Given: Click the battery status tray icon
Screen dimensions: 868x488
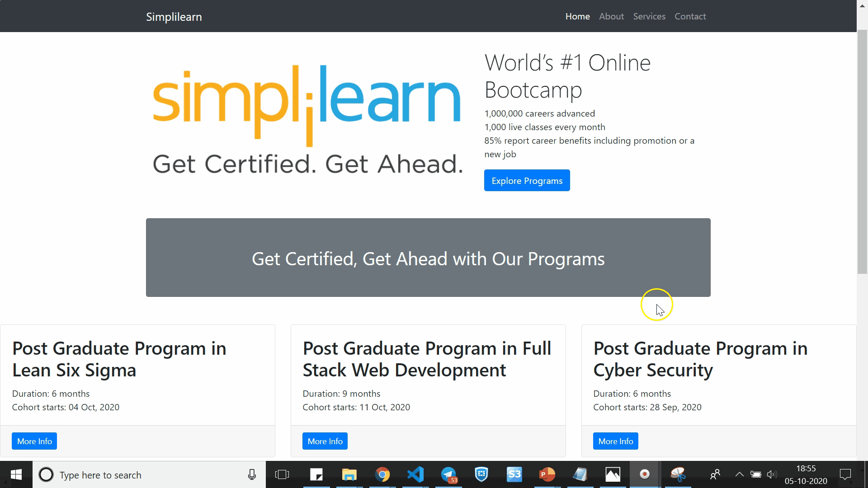Looking at the screenshot, I should coord(755,474).
